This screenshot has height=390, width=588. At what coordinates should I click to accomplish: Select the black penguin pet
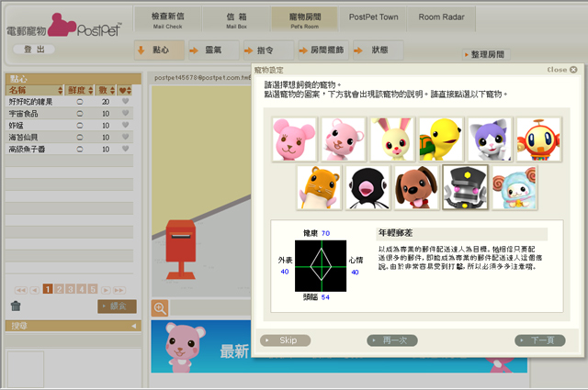click(367, 187)
